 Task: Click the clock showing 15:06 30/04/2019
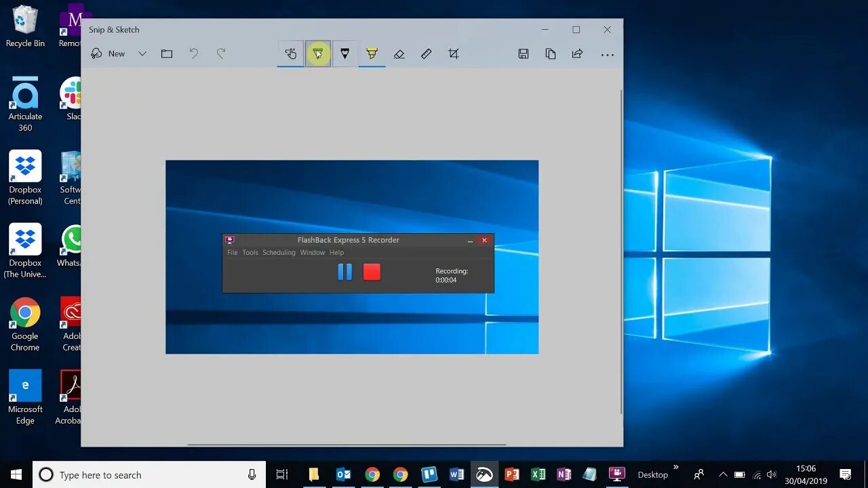point(806,474)
